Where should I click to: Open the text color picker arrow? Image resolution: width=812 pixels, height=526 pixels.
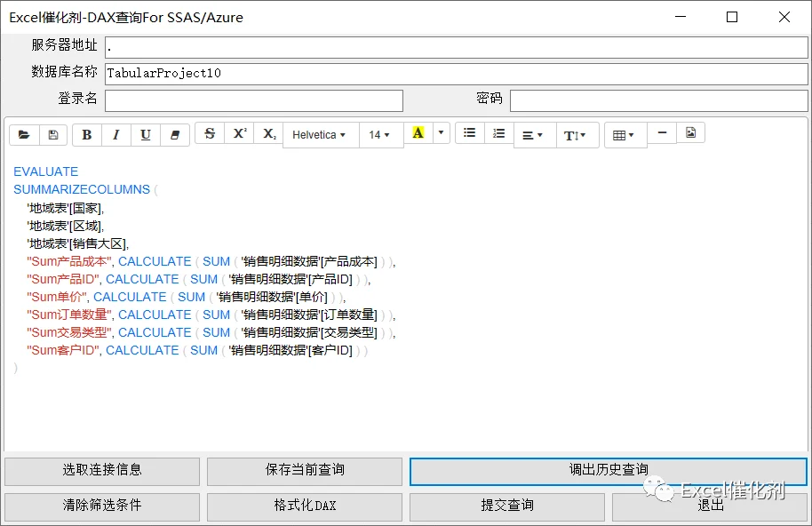click(x=441, y=132)
